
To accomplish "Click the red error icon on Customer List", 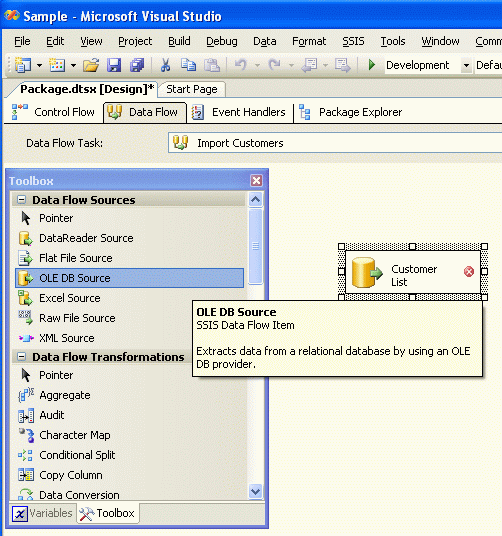I will (x=469, y=271).
